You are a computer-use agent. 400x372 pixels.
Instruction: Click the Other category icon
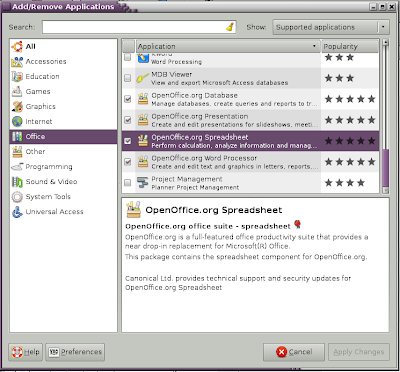(17, 152)
